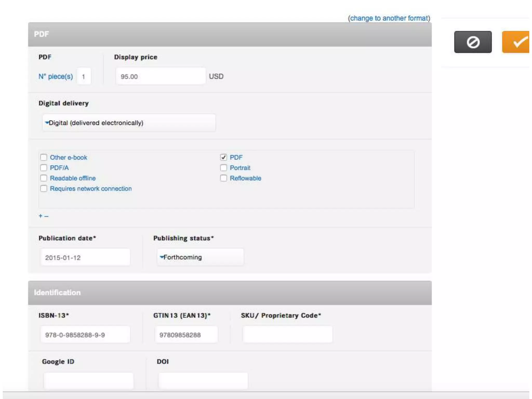Screen dimensions: 532x399
Task: Open the Digital delivery dropdown
Action: click(129, 123)
